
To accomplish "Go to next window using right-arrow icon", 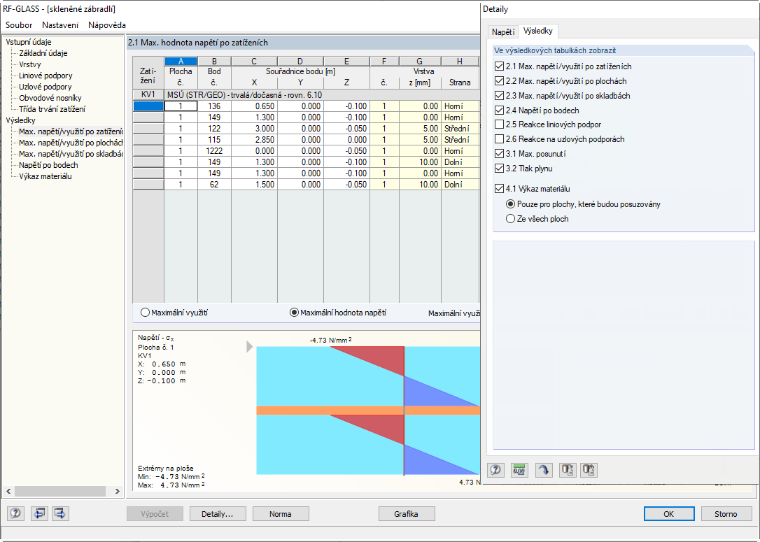I will pos(61,513).
